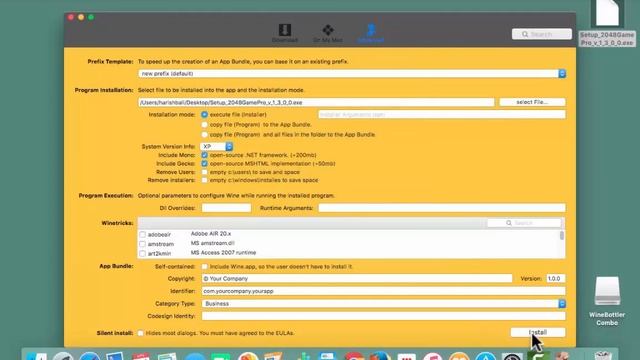Open the System Version Info XP dropdown
Viewport: 640px width, 360px height.
(x=216, y=147)
